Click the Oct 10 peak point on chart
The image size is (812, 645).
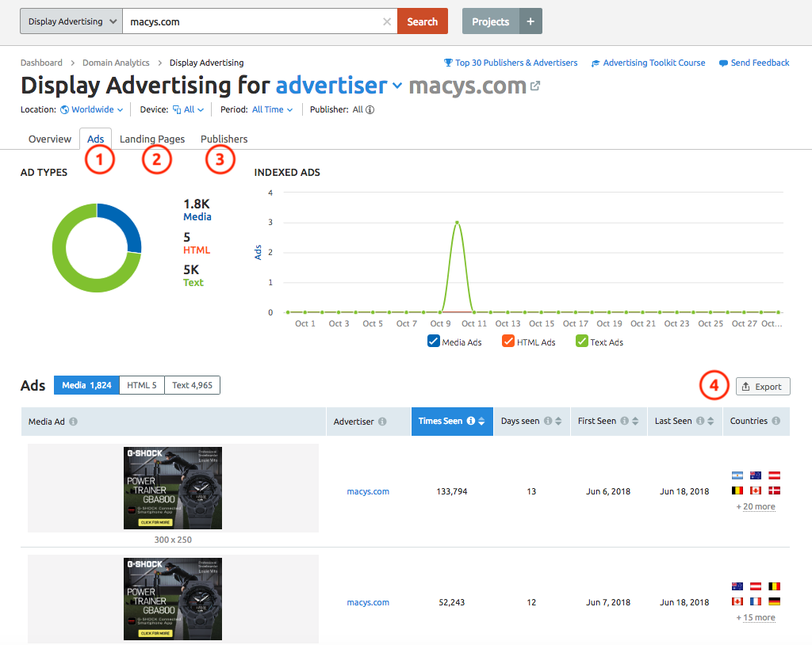click(457, 223)
